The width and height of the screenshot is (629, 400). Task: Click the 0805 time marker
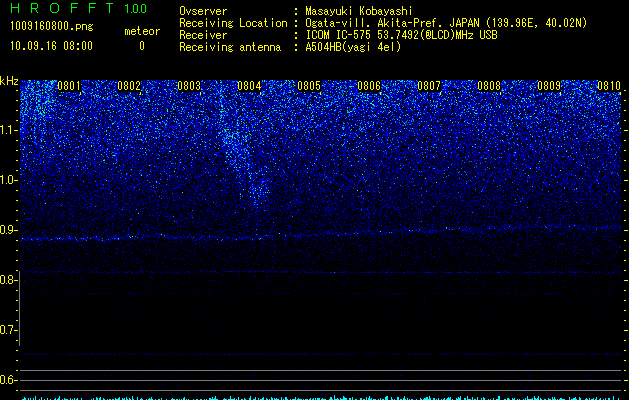tap(309, 86)
